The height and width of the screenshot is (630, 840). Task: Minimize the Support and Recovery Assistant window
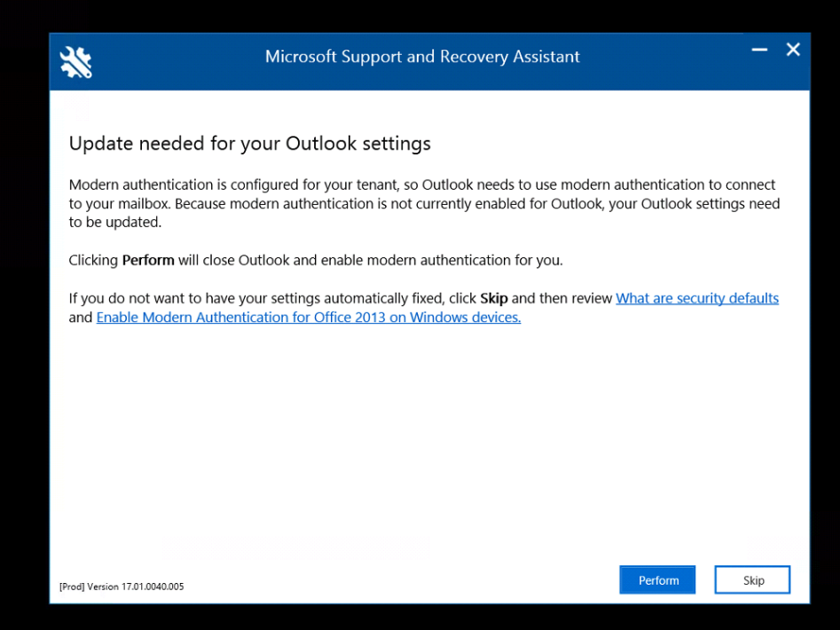[x=759, y=51]
